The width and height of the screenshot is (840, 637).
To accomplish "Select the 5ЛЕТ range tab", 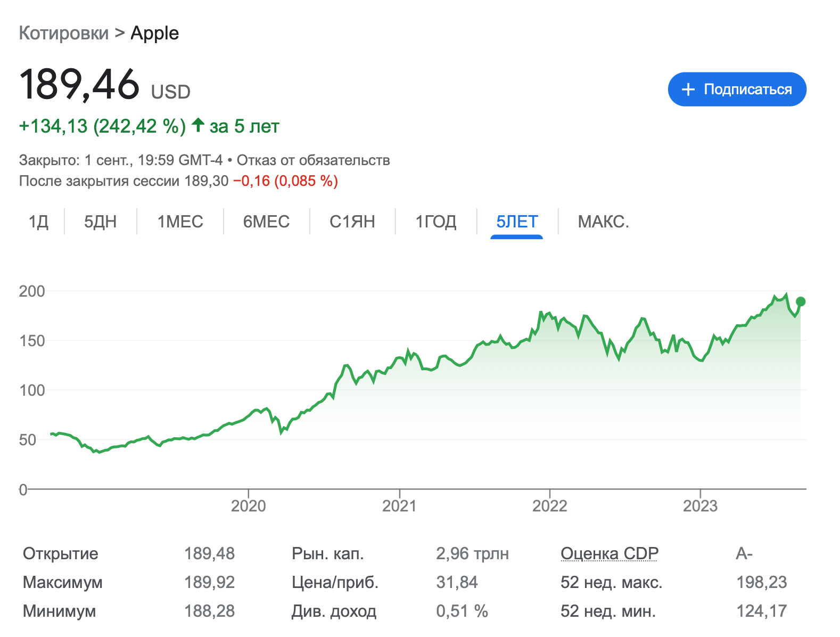I will (x=517, y=222).
